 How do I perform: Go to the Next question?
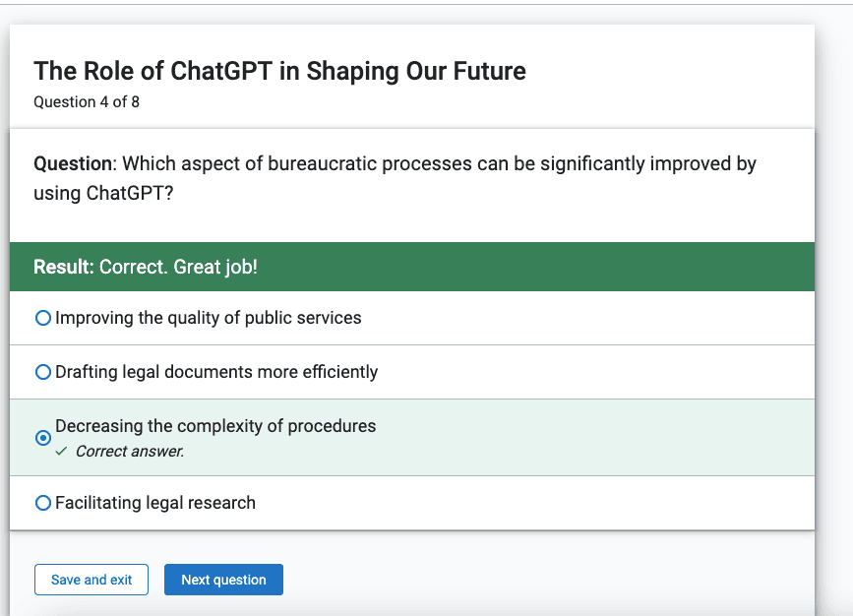(223, 580)
